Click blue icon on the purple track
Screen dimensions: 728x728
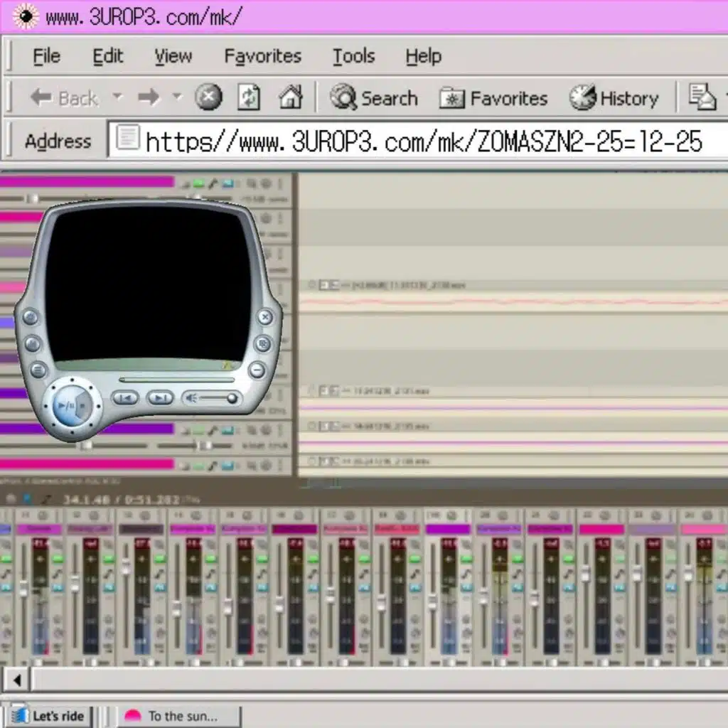pyautogui.click(x=227, y=431)
